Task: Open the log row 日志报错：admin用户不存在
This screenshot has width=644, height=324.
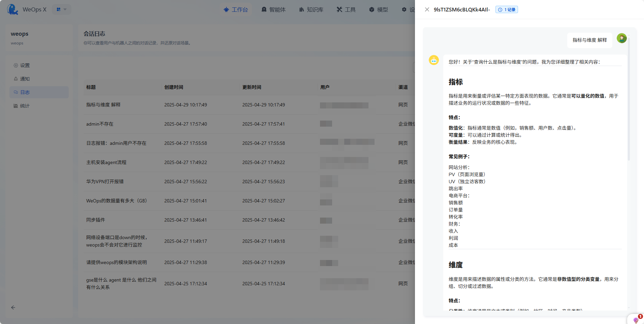Action: (249, 143)
